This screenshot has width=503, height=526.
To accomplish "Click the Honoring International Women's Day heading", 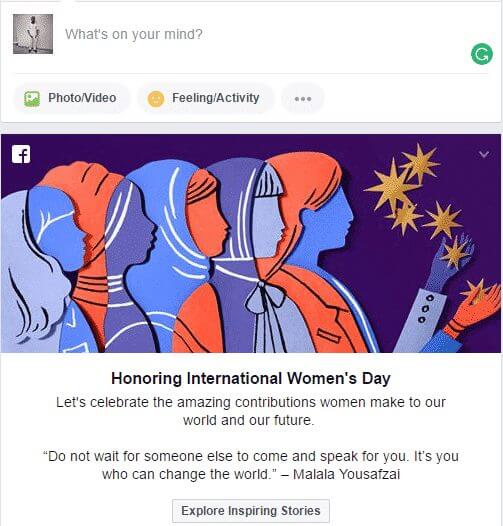I will click(251, 378).
